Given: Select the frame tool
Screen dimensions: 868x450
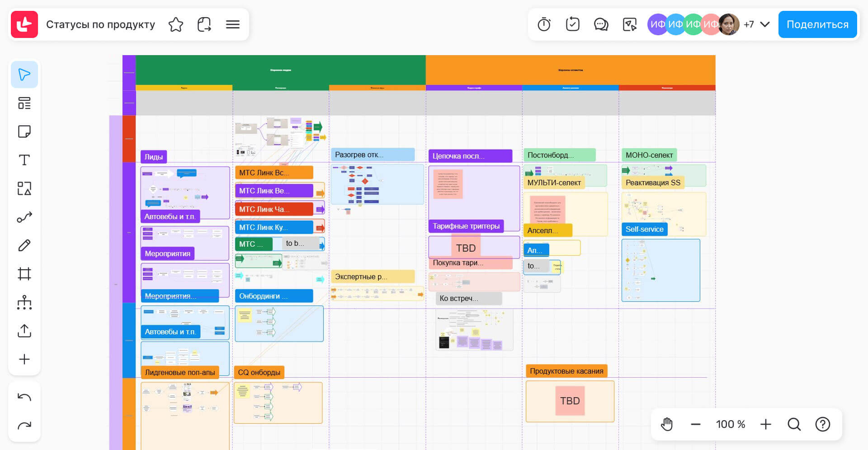Looking at the screenshot, I should pos(24,274).
